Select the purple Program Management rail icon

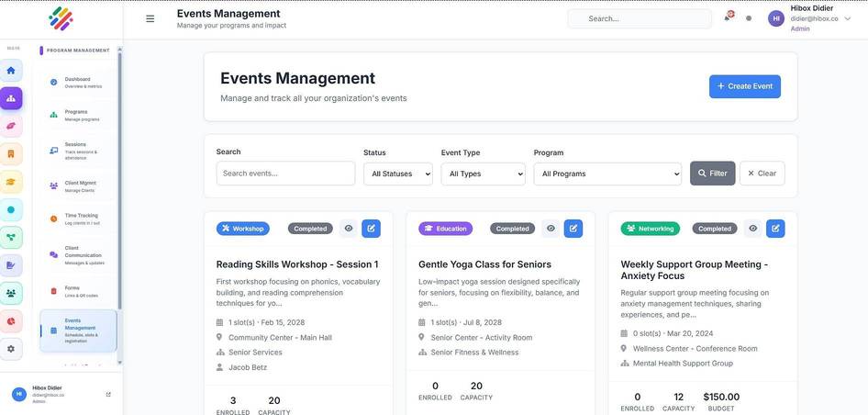[11, 98]
